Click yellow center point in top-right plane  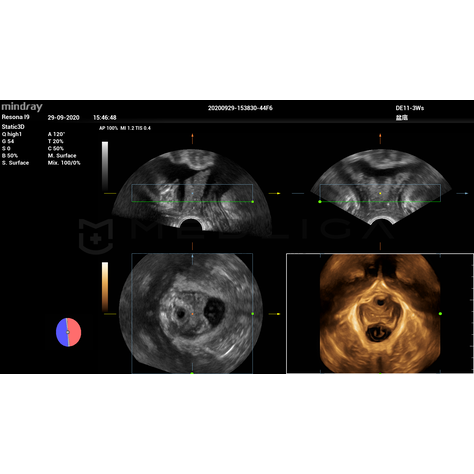pyautogui.click(x=380, y=193)
